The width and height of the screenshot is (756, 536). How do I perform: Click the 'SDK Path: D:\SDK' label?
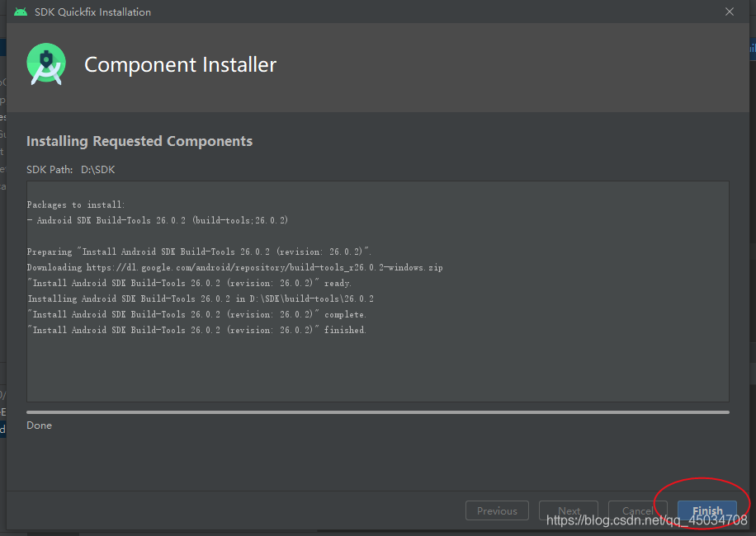point(71,170)
